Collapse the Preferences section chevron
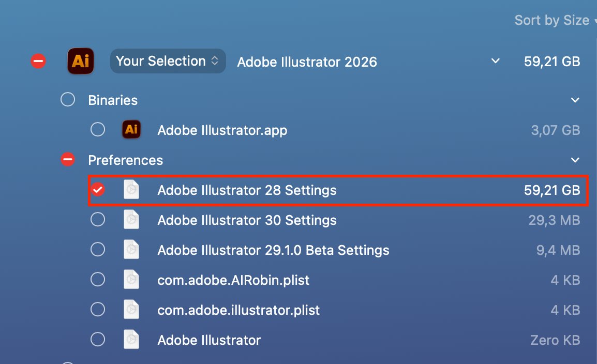Image resolution: width=597 pixels, height=364 pixels. tap(575, 160)
